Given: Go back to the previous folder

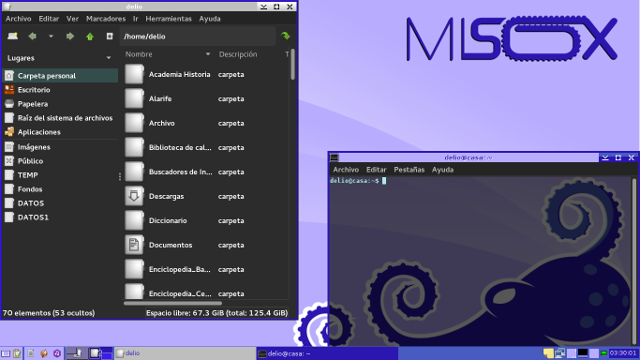Looking at the screenshot, I should click(x=32, y=36).
